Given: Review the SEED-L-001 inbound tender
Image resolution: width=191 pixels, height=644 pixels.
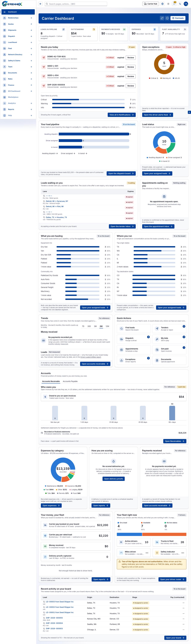Looking at the screenshot, I should point(131,67).
